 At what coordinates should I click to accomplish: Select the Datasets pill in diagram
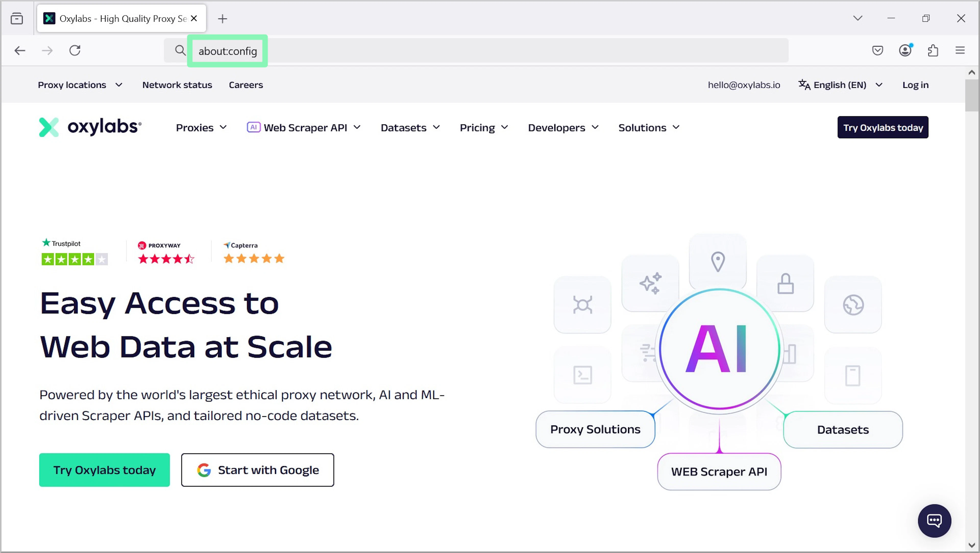coord(843,430)
